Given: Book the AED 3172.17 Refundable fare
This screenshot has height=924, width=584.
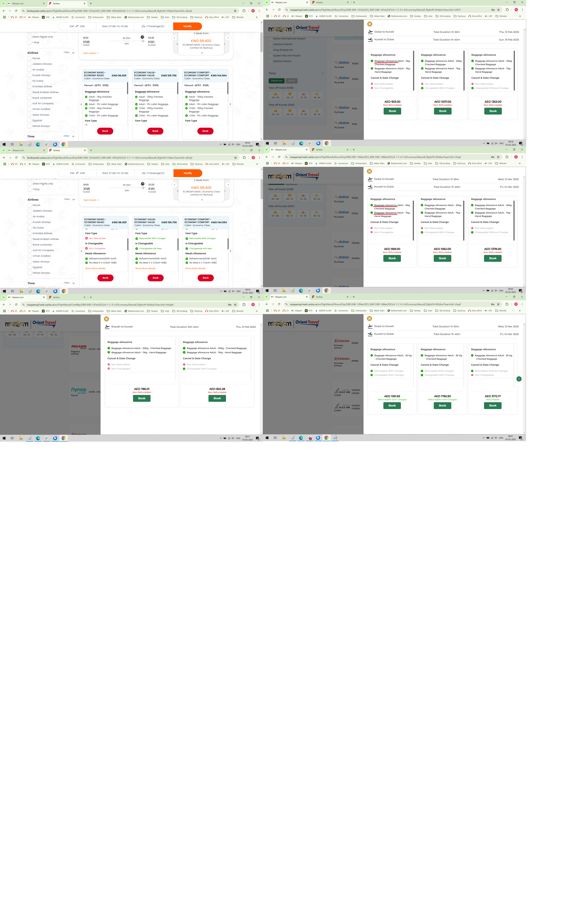Looking at the screenshot, I should 493,406.
